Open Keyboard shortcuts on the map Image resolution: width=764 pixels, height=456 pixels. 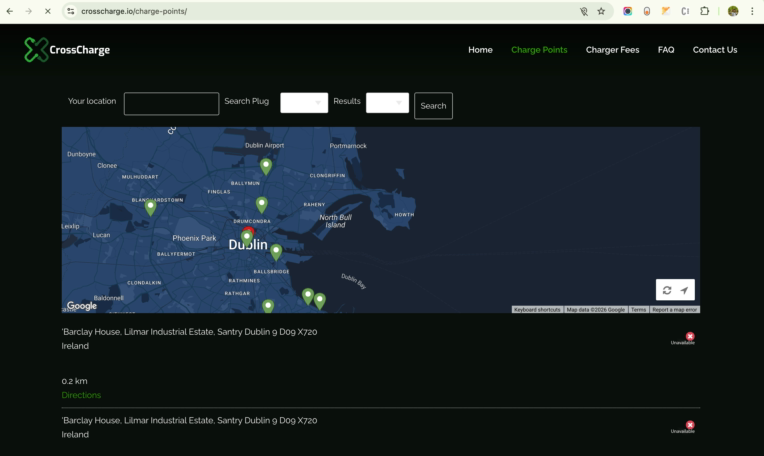click(537, 310)
